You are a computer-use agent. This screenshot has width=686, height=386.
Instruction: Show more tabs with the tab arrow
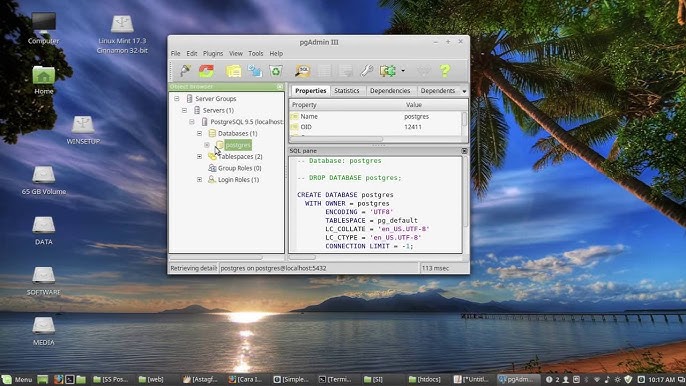tap(464, 91)
